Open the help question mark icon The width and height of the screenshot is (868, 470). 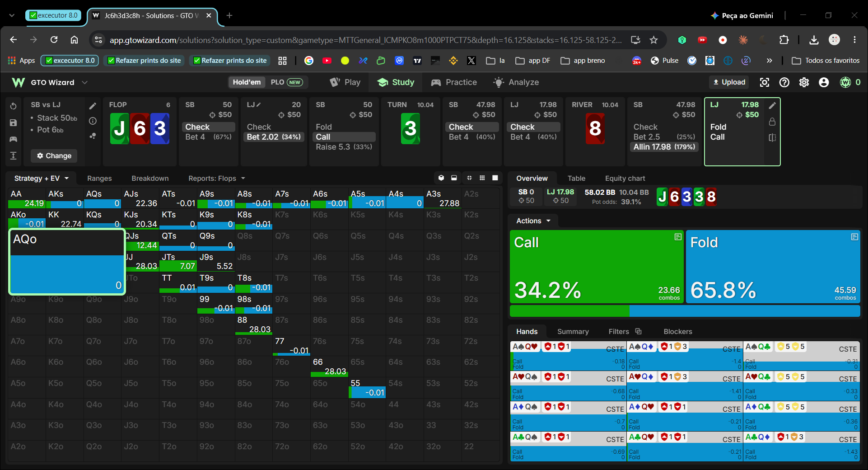coord(784,82)
